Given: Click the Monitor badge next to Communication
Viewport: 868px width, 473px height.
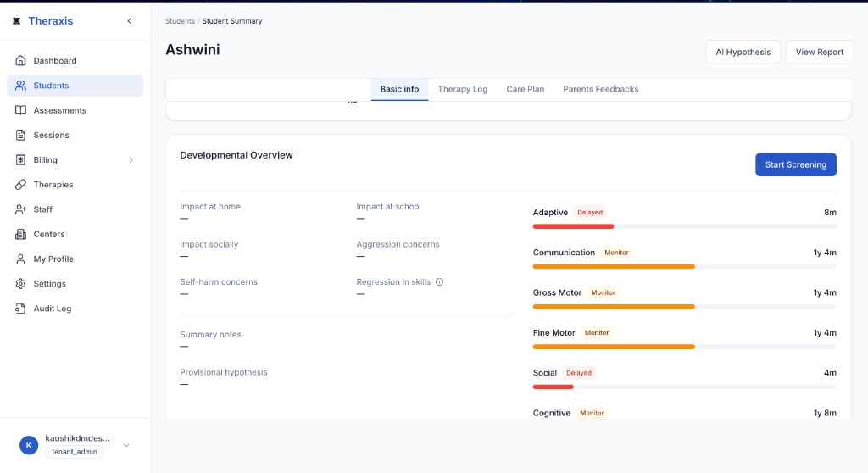Looking at the screenshot, I should coord(616,253).
